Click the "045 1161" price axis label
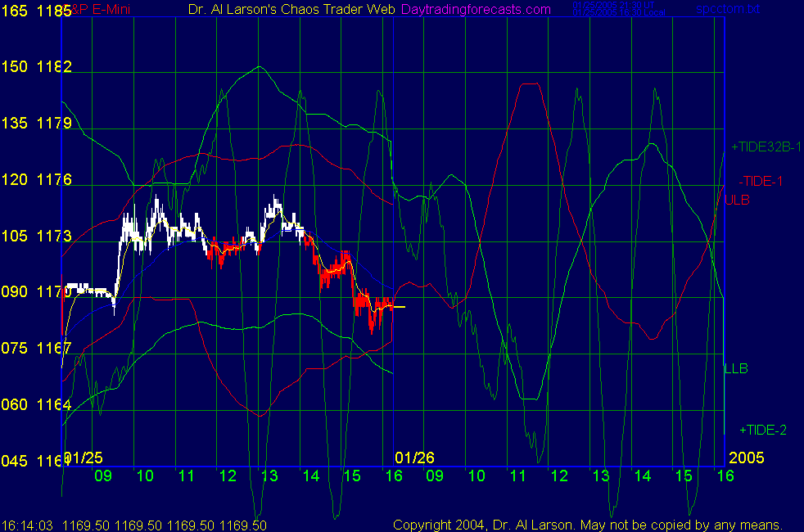 click(35, 461)
